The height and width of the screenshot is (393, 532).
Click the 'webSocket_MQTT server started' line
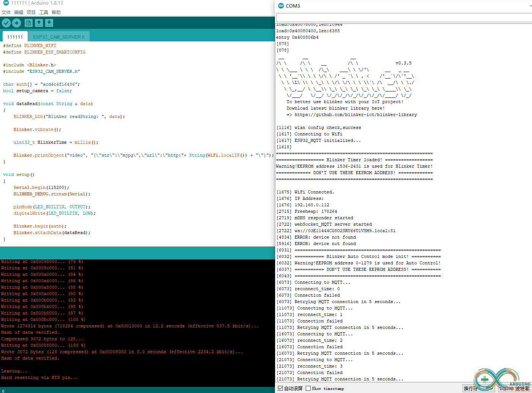(x=324, y=224)
